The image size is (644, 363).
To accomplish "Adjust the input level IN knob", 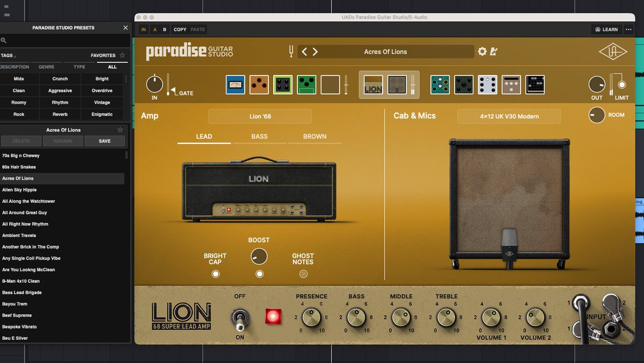I will [155, 84].
